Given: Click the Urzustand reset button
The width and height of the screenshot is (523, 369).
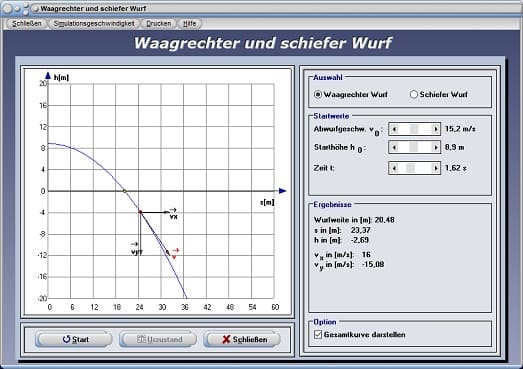Looking at the screenshot, I should pos(158,339).
